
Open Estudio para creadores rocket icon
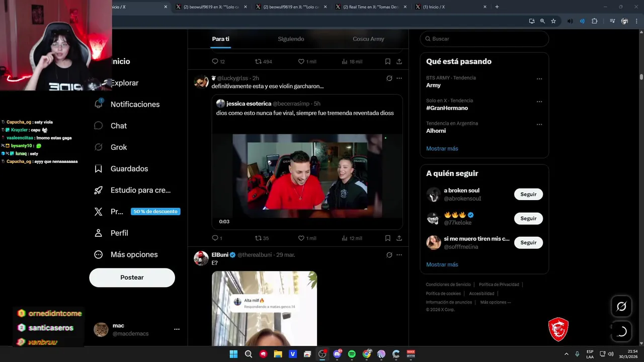[99, 190]
